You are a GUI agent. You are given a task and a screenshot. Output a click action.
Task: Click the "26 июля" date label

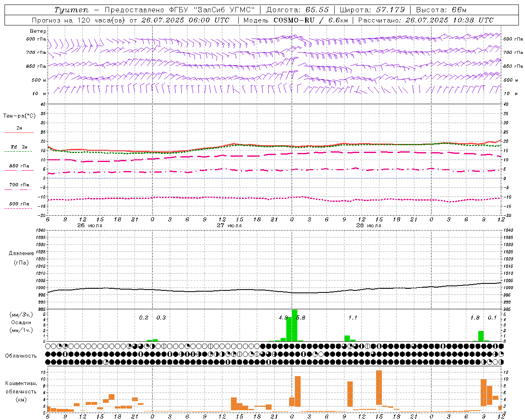90,226
